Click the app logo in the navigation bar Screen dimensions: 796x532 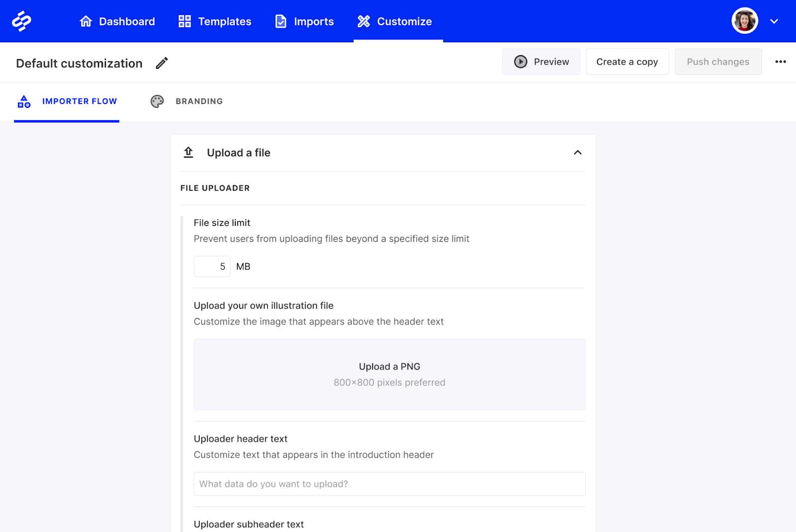point(22,20)
